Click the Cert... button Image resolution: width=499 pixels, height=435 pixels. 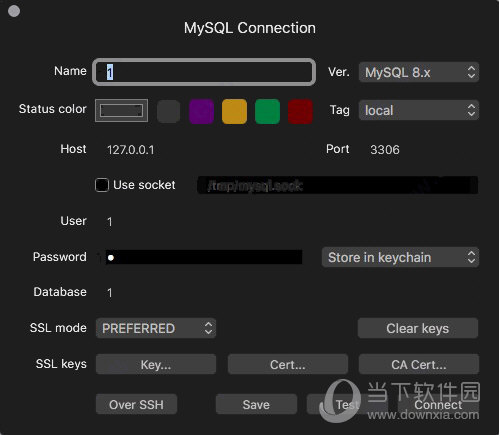pos(288,364)
